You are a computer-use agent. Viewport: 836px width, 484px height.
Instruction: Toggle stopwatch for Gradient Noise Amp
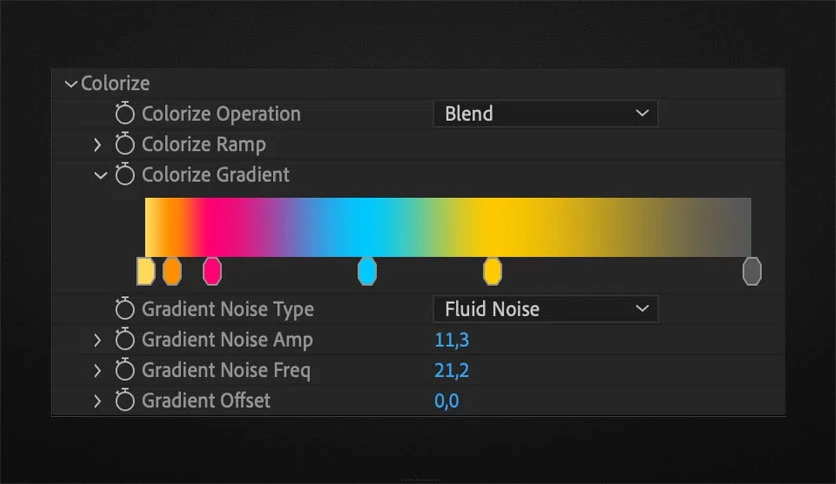click(x=125, y=339)
